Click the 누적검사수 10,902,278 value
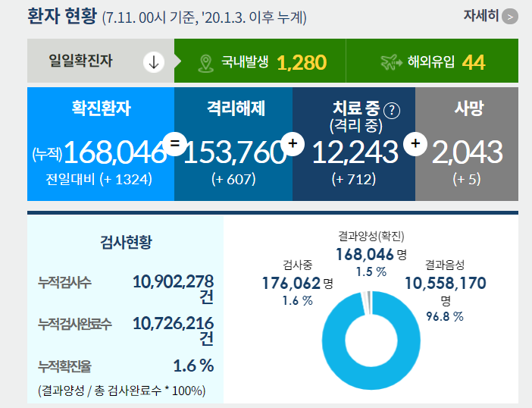 (173, 281)
